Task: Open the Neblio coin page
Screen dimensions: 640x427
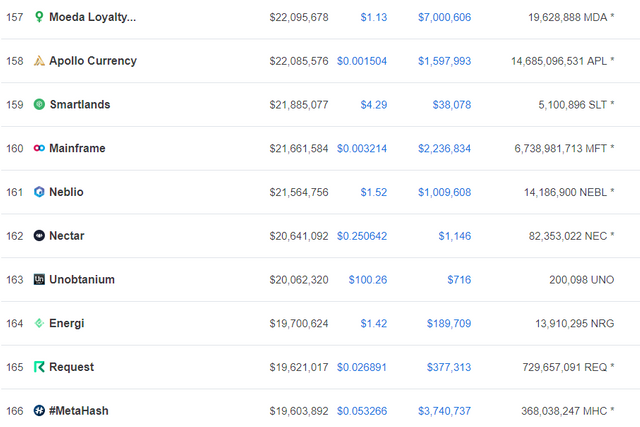Action: tap(66, 192)
